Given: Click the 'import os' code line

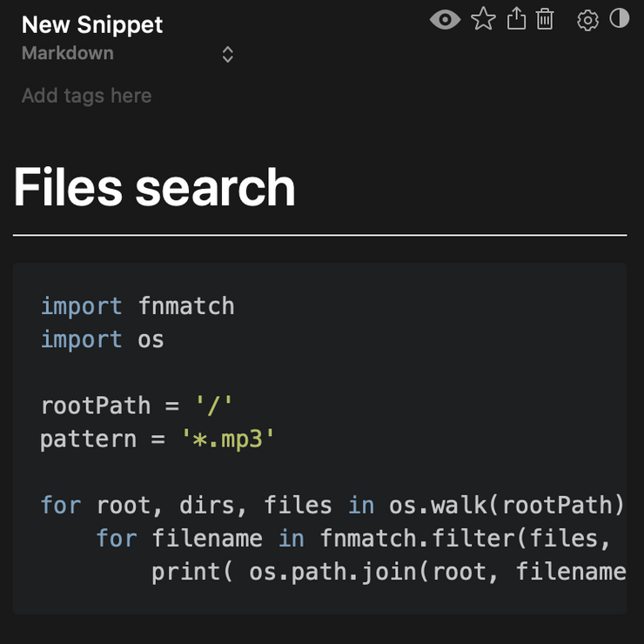Looking at the screenshot, I should pos(103,339).
